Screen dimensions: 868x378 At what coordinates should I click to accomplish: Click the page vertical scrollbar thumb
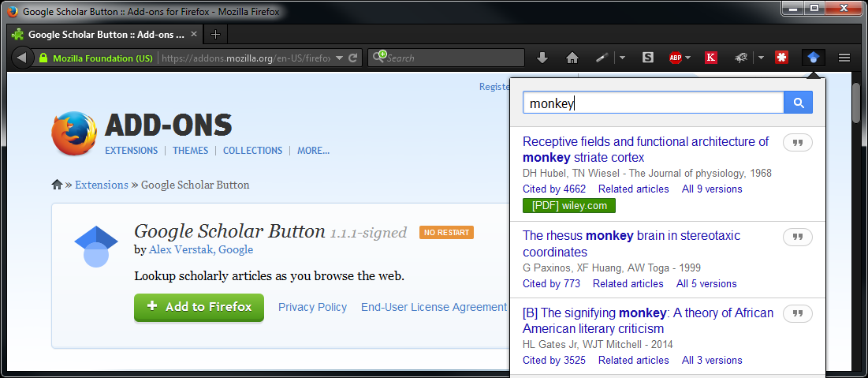click(x=856, y=103)
